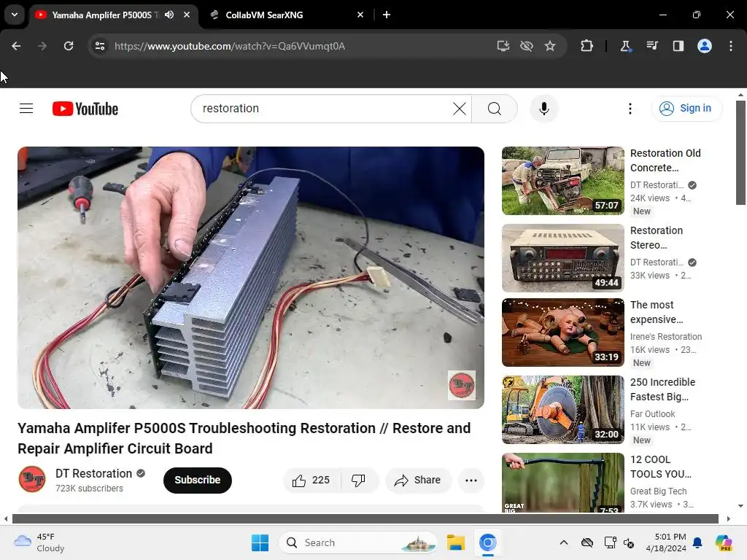Screen dimensions: 747x560
Task: Share the Yamaha amplifier video
Action: pyautogui.click(x=417, y=480)
